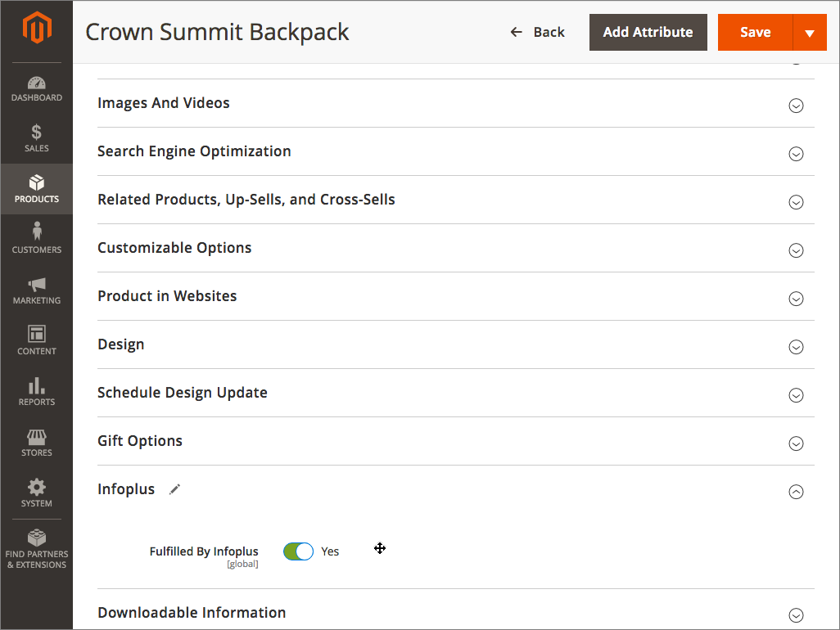Viewport: 840px width, 630px height.
Task: Click the Save button
Action: [755, 33]
